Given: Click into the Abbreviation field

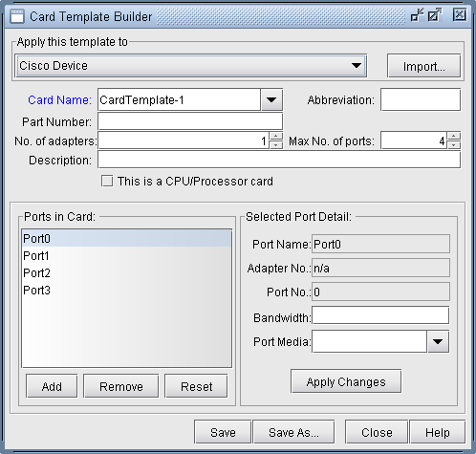Looking at the screenshot, I should click(x=421, y=99).
